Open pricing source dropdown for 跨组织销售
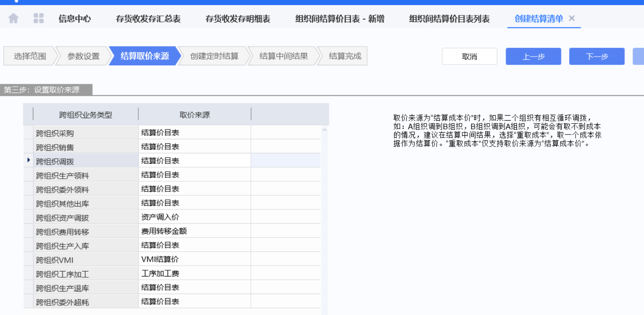This screenshot has width=644, height=315. tap(195, 147)
